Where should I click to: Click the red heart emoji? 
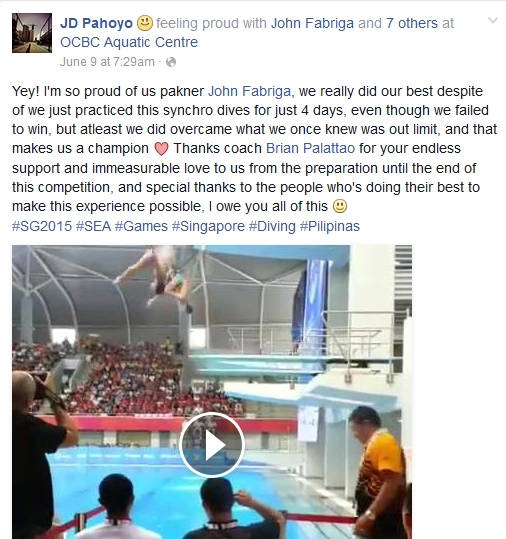(x=161, y=149)
